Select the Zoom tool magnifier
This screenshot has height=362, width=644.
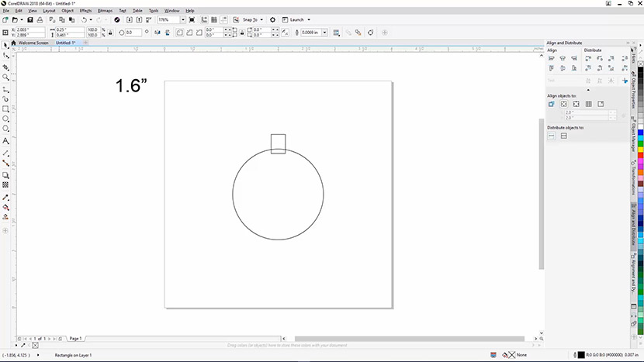[5, 78]
